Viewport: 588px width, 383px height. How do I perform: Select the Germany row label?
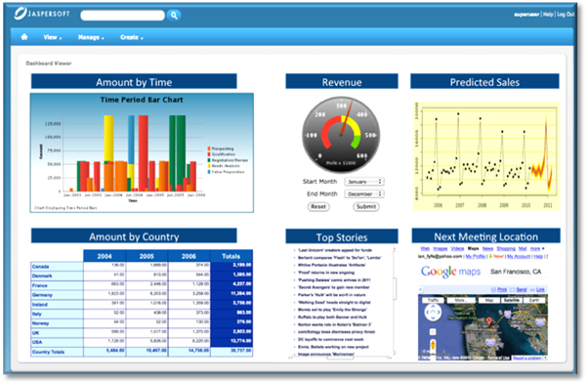click(42, 295)
